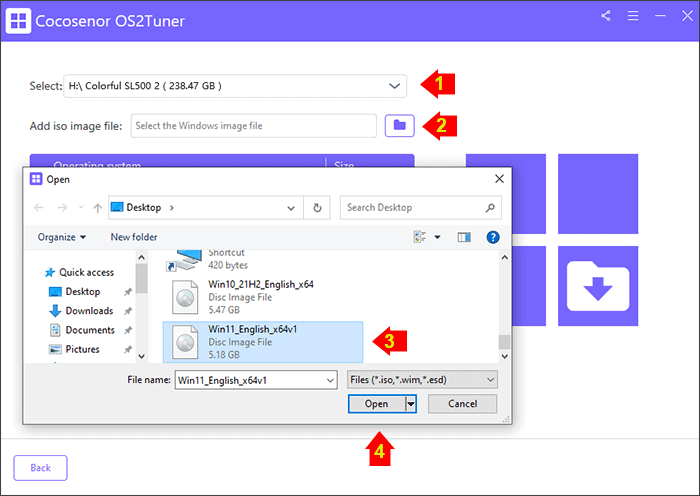Select Pictures in navigation pane
This screenshot has height=496, width=700.
point(74,349)
